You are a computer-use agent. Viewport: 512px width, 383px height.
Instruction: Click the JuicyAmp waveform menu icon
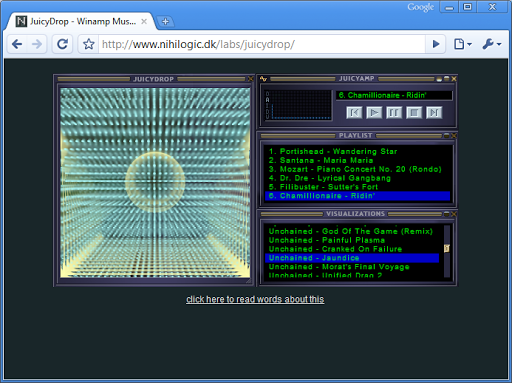pyautogui.click(x=264, y=79)
